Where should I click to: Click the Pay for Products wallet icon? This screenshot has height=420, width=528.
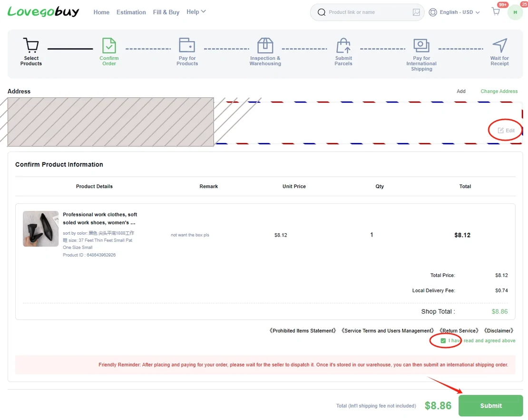click(x=187, y=45)
